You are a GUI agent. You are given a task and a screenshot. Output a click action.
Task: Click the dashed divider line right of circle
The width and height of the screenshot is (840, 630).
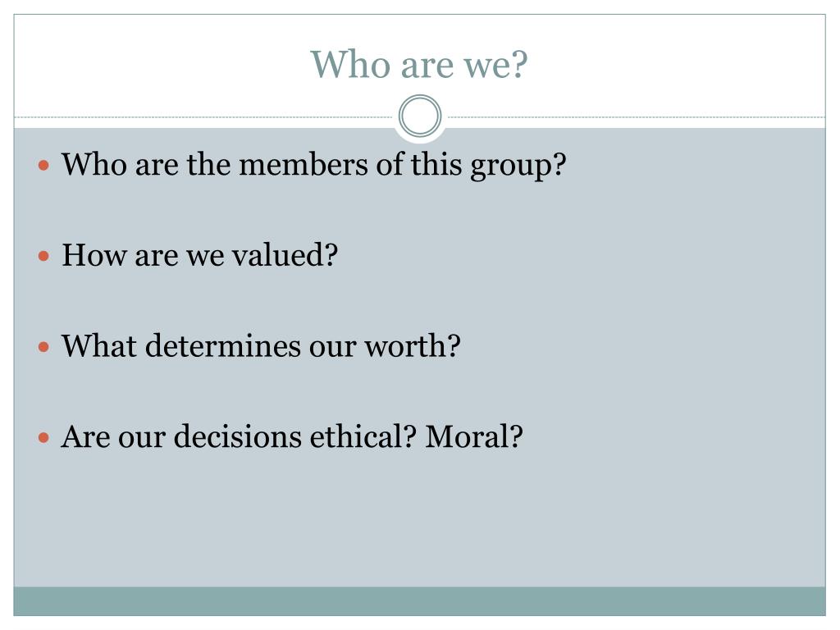tap(636, 116)
